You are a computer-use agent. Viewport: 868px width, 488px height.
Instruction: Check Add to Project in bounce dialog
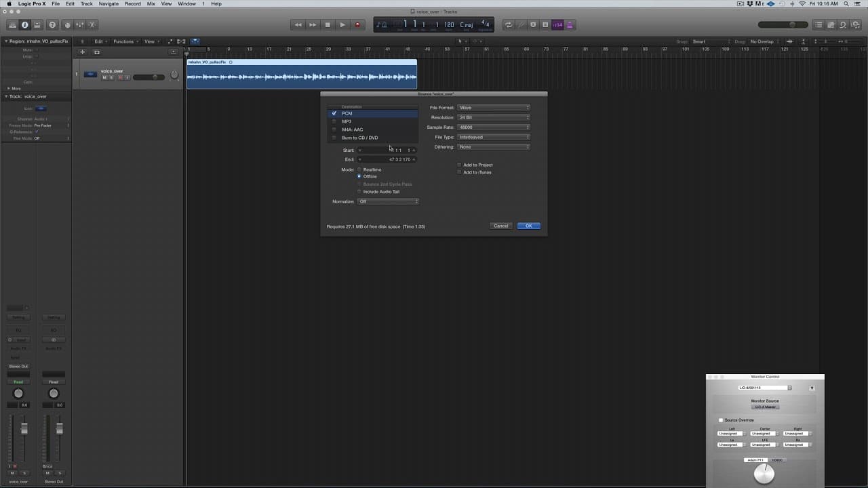(x=459, y=165)
